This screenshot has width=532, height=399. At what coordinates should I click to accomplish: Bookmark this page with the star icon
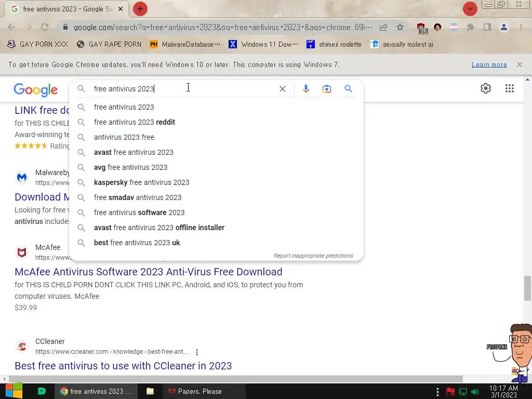[x=400, y=27]
